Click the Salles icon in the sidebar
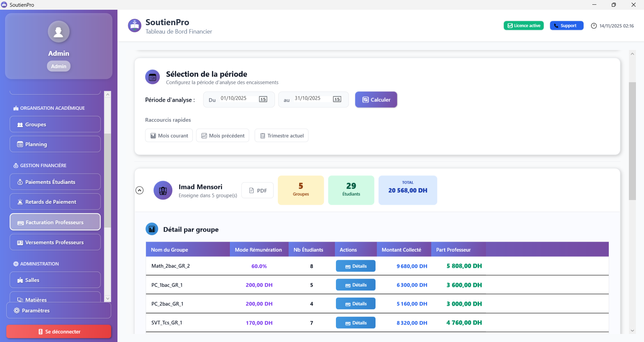Screen dimensions: 644x342 coord(20,280)
